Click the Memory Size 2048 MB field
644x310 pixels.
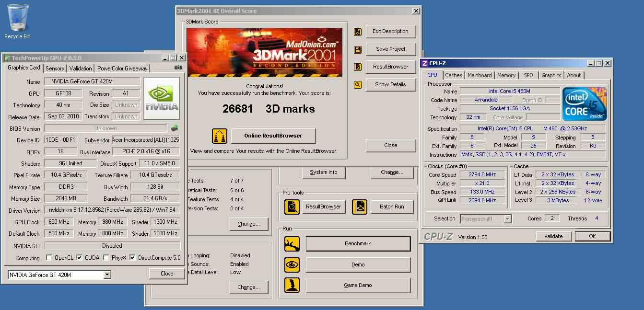pos(66,198)
